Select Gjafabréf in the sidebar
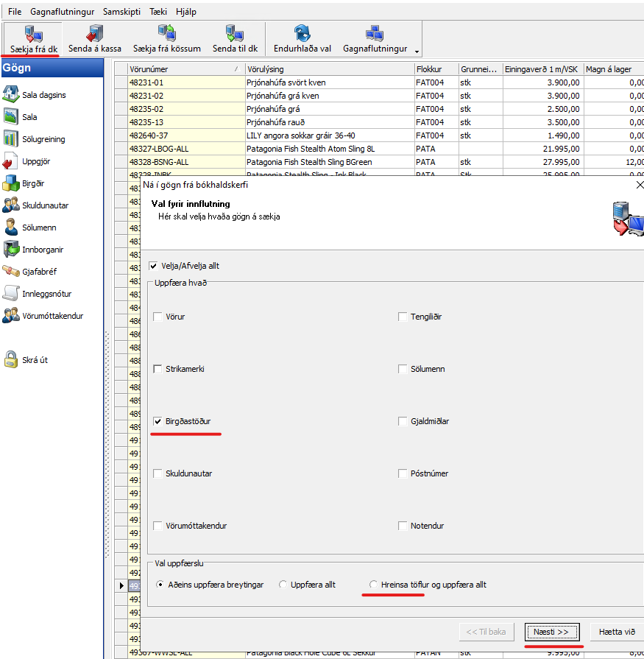This screenshot has height=659, width=644. [x=11, y=271]
